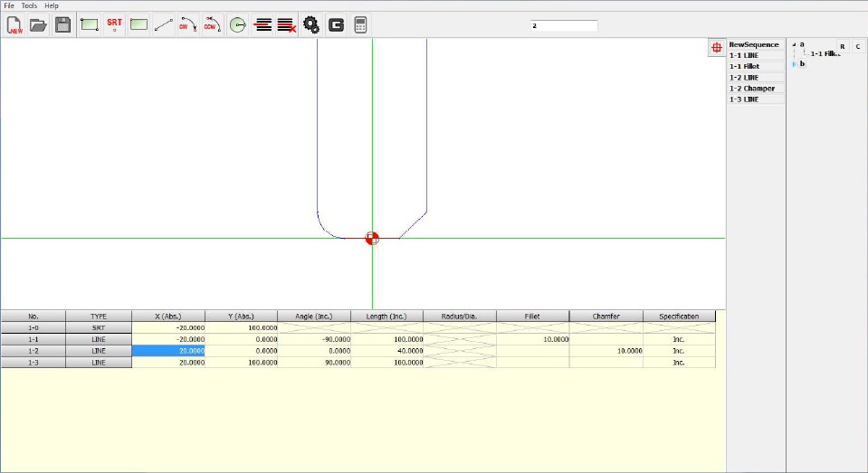This screenshot has height=473, width=868.
Task: Open the Tools menu
Action: tap(29, 5)
